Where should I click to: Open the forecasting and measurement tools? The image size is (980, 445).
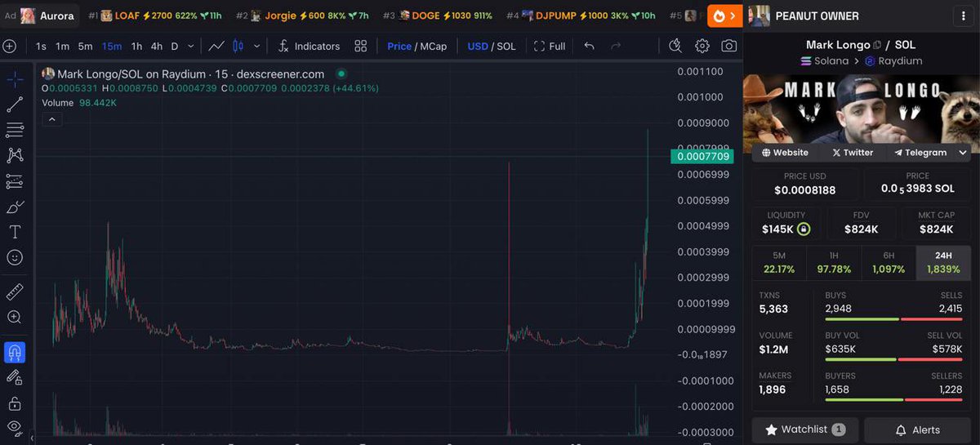(x=15, y=181)
